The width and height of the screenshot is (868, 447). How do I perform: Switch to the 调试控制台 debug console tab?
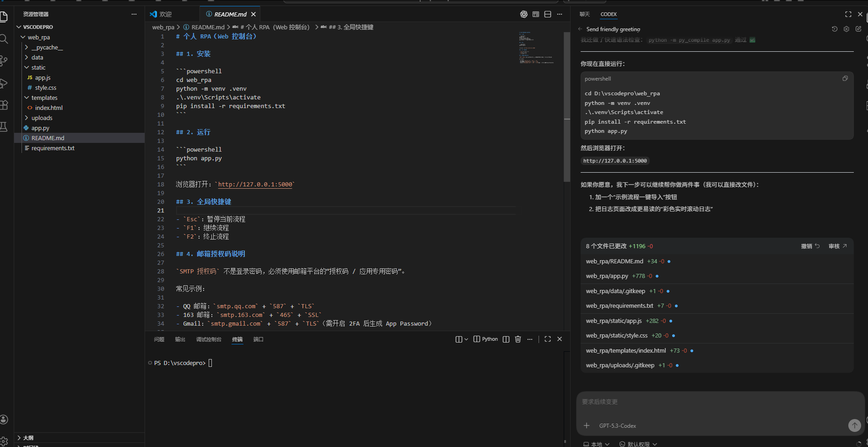click(x=209, y=339)
